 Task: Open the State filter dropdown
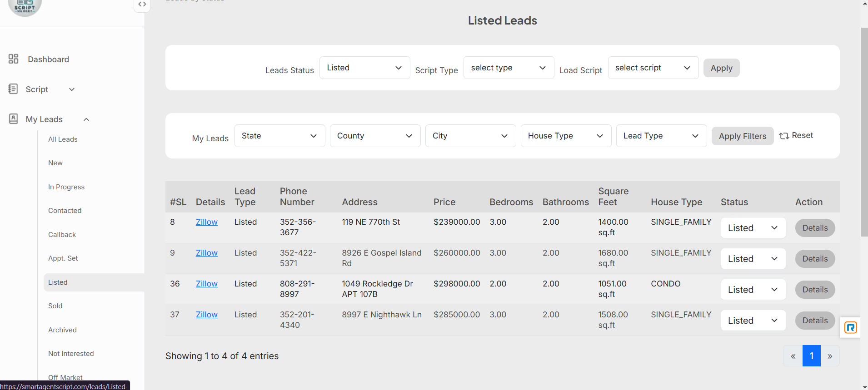coord(279,136)
